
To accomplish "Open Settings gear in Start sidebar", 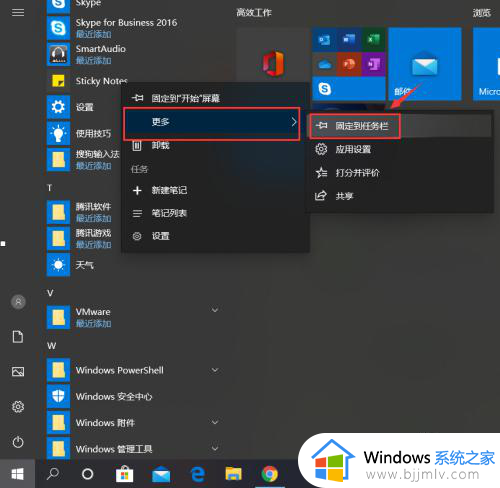I will coord(18,407).
